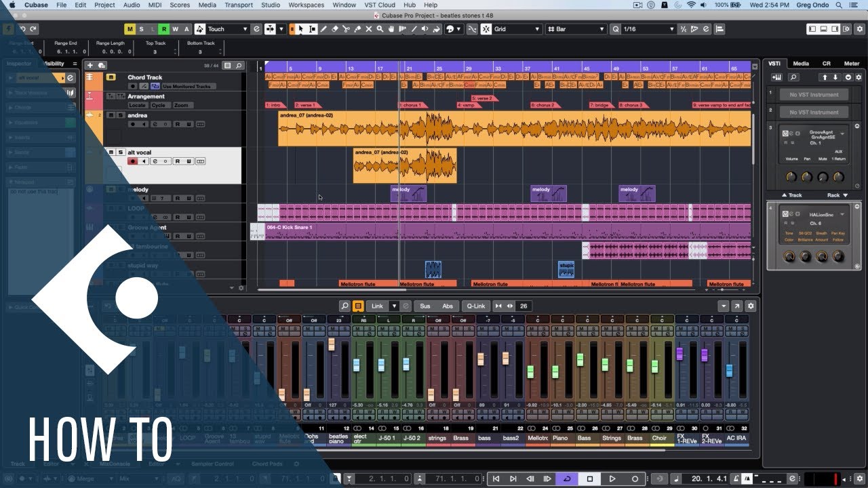Image resolution: width=868 pixels, height=488 pixels.
Task: Click the Piano channel volume fader
Action: 555,372
